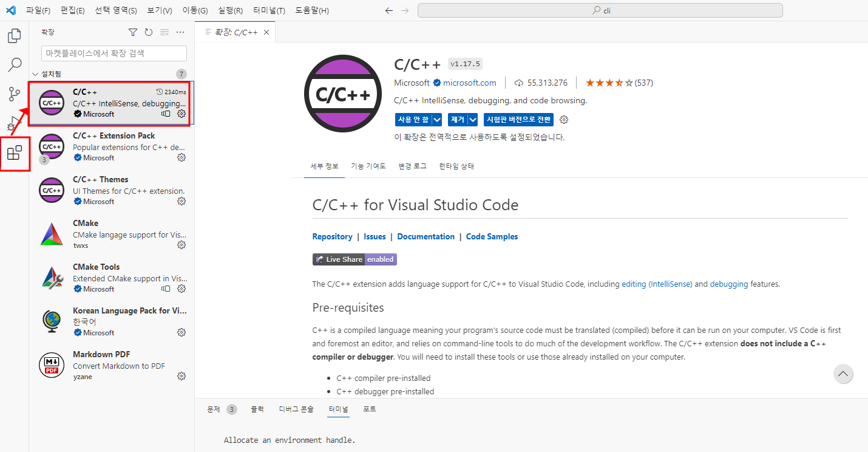Viewport: 868px width, 452px height.
Task: Open the 디버그 콘솔 panel tab
Action: [296, 409]
